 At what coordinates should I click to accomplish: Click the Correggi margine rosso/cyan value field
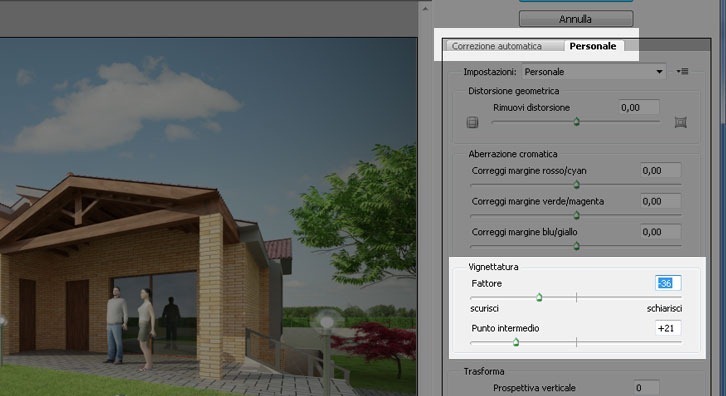click(x=661, y=170)
